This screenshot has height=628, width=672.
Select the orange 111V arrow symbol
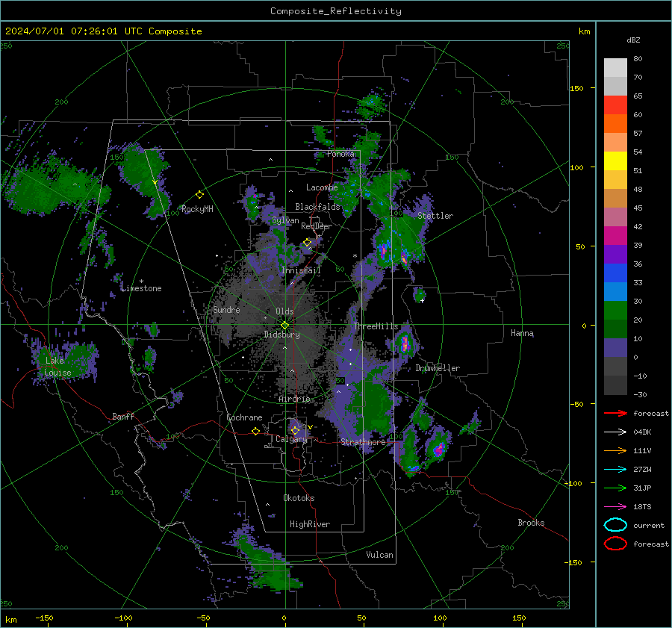coord(615,450)
